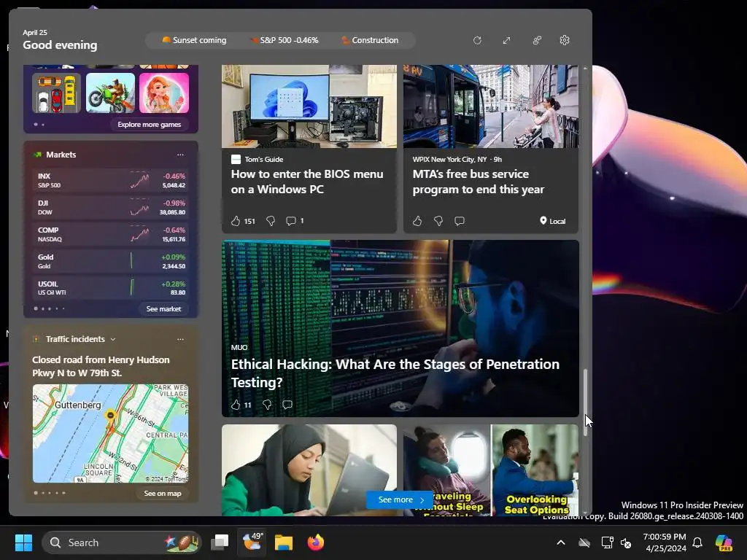Image resolution: width=747 pixels, height=560 pixels.
Task: Go to first Traffic widget page dot
Action: 36,493
